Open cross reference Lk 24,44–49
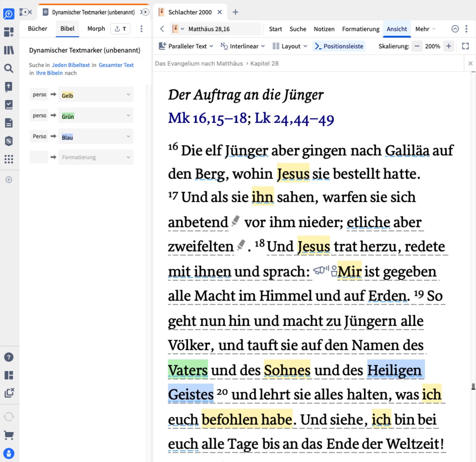 click(x=294, y=119)
